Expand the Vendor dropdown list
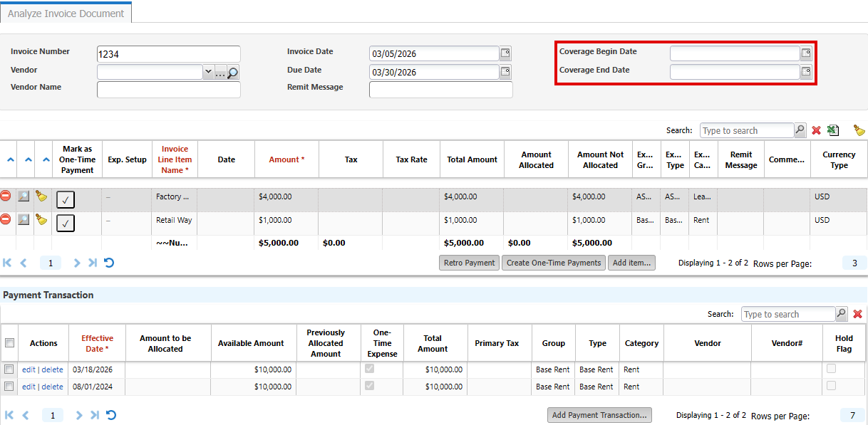868x425 pixels. tap(208, 72)
